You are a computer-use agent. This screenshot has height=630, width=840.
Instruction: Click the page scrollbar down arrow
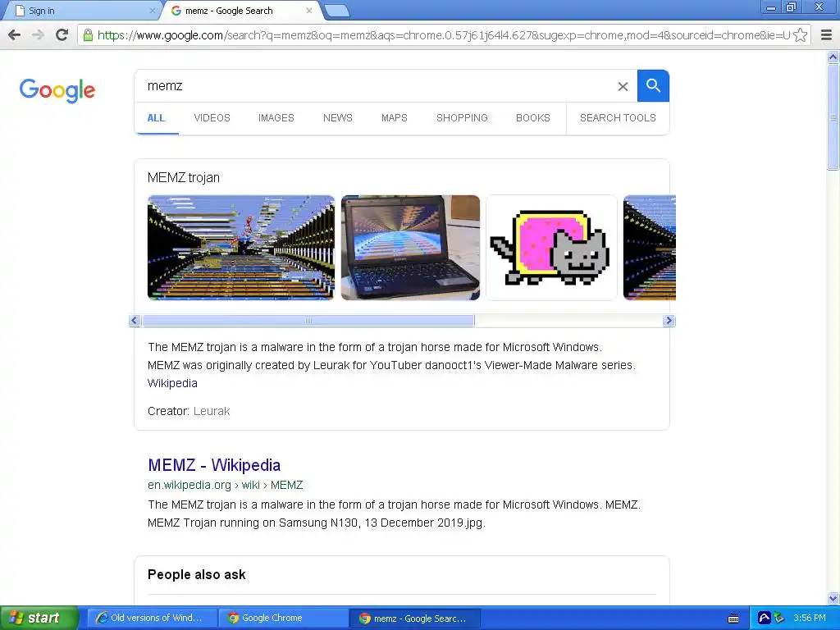pyautogui.click(x=833, y=598)
